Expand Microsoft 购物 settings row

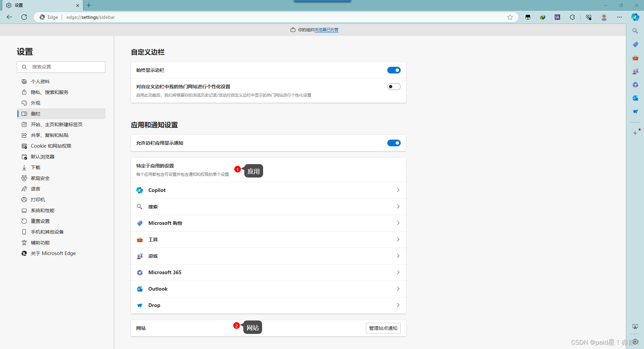click(268, 223)
